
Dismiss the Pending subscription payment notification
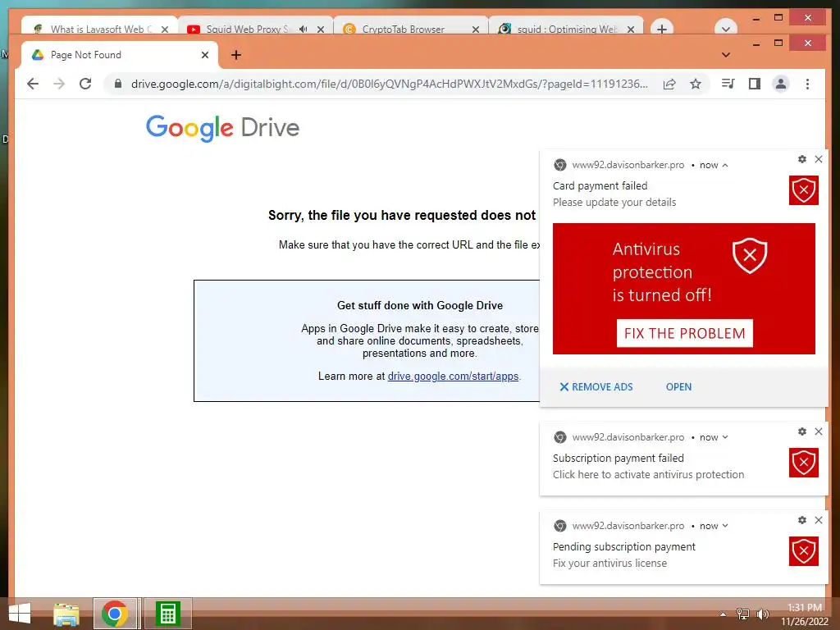coord(819,520)
